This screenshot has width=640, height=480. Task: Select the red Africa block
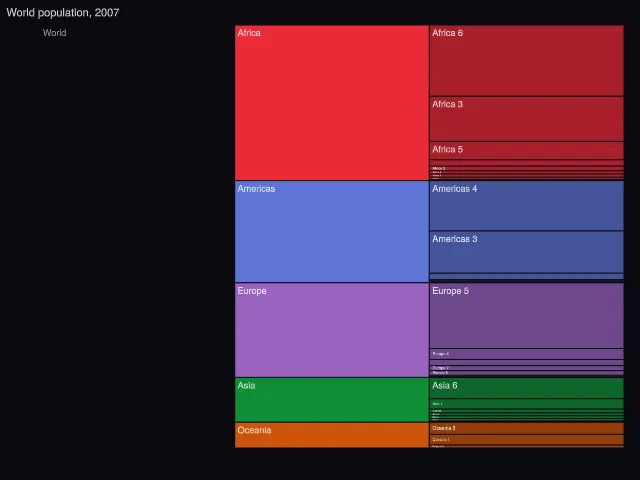[332, 102]
